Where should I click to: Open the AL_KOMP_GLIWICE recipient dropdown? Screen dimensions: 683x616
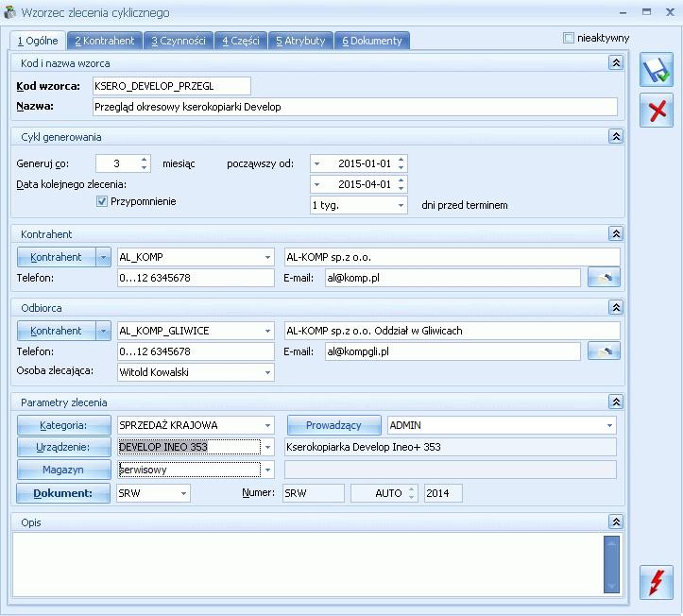point(267,331)
